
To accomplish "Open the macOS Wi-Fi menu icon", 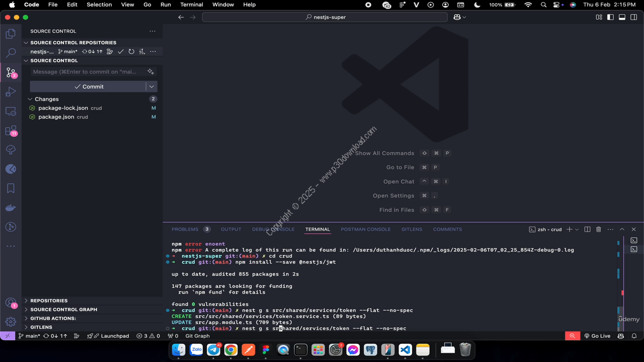I will click(528, 5).
